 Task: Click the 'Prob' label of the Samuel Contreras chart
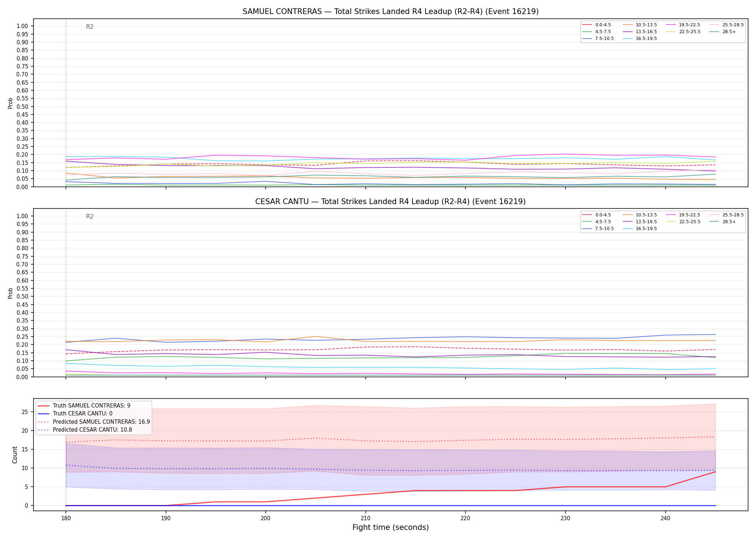[x=10, y=103]
